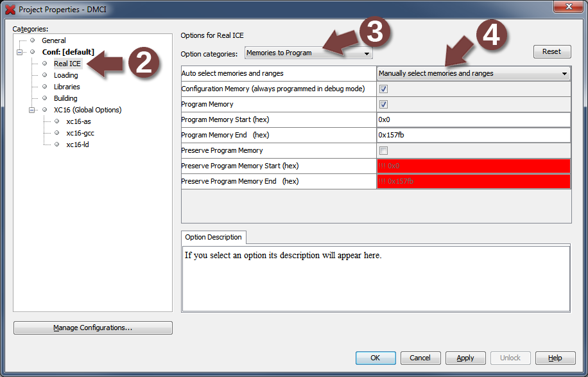
Task: Select Real ICE in the categories tree
Action: 67,64
